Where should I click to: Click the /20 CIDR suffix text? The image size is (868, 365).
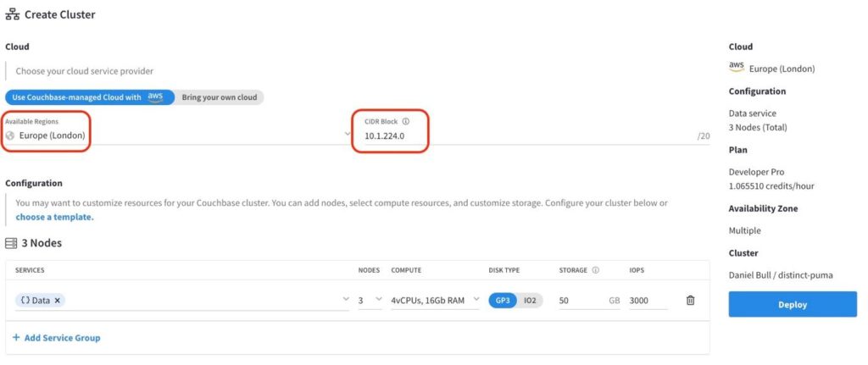pyautogui.click(x=704, y=136)
